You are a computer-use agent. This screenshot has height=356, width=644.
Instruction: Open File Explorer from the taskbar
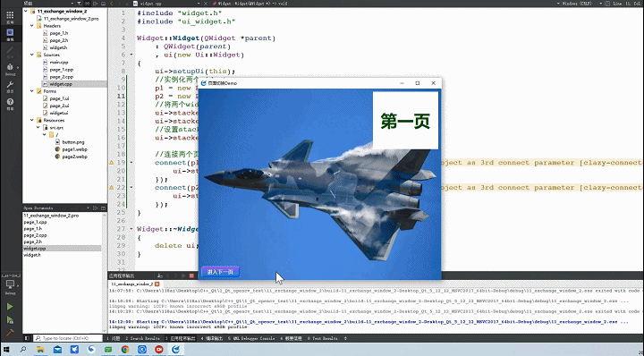click(40, 350)
